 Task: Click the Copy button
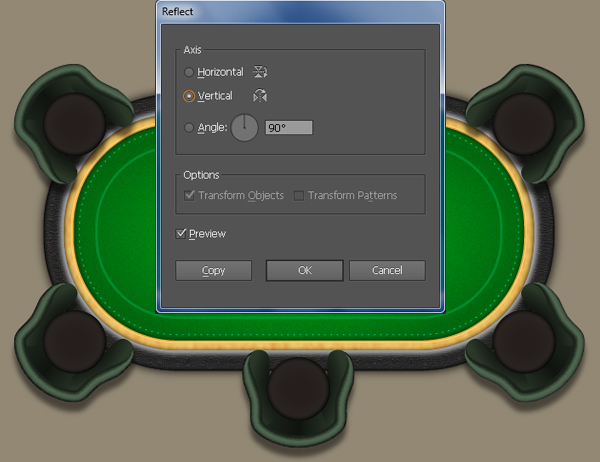pos(214,271)
